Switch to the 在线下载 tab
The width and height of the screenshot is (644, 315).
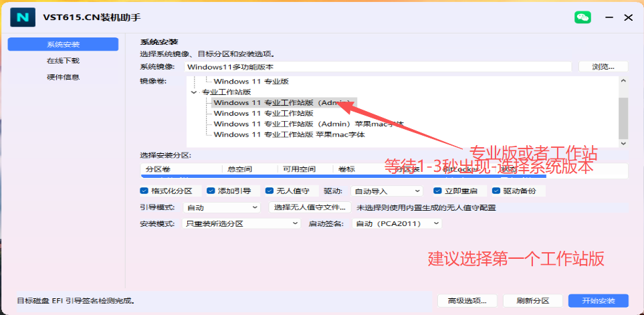(x=63, y=61)
